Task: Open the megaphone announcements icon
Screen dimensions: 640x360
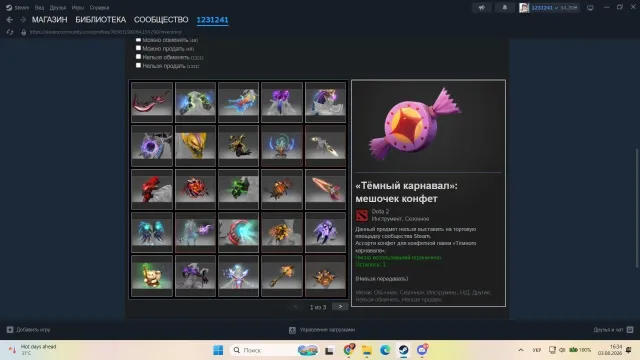Action: click(x=482, y=7)
